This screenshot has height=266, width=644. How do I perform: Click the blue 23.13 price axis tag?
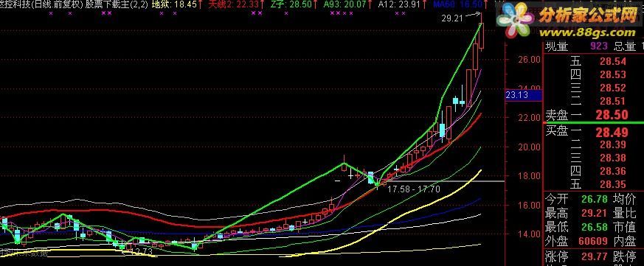click(x=523, y=95)
